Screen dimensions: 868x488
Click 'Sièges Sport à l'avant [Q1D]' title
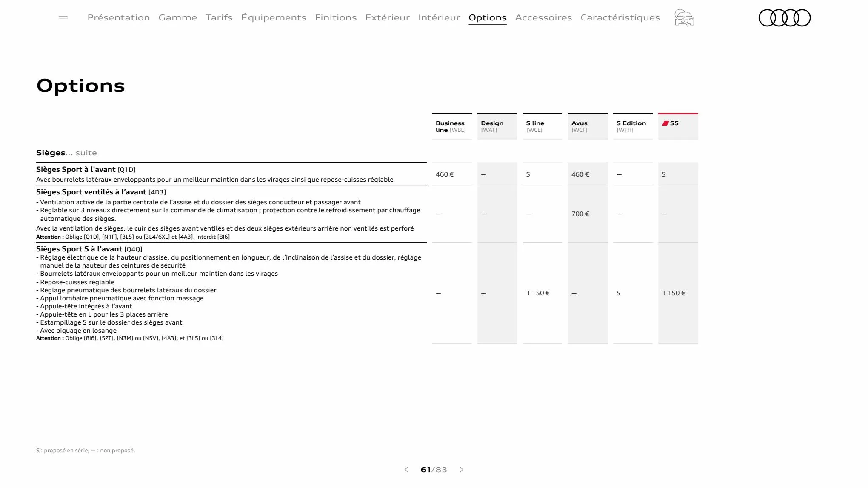pyautogui.click(x=86, y=169)
